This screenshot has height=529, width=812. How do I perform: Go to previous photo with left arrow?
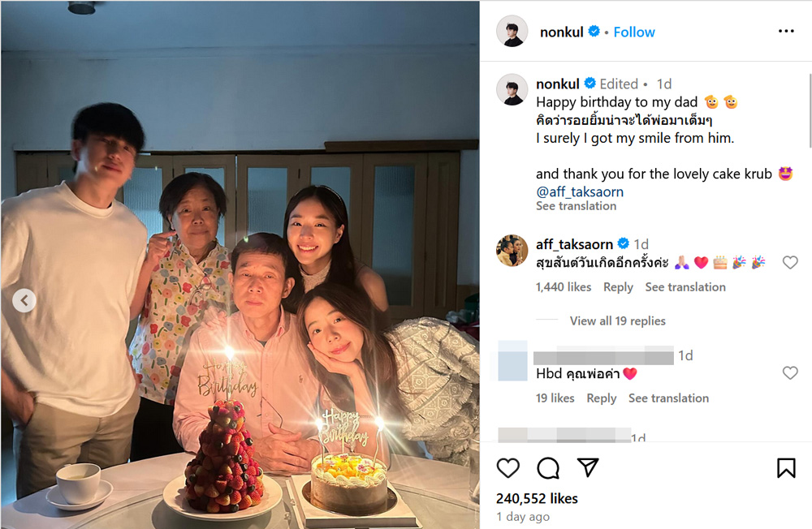24,301
